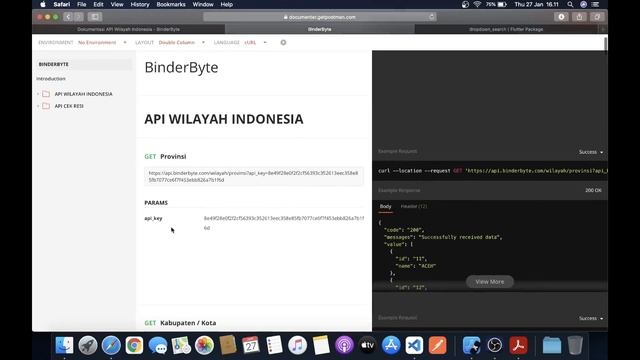Click the Provinsi request URL box
Viewport: 640px width, 360px height.
click(x=253, y=176)
